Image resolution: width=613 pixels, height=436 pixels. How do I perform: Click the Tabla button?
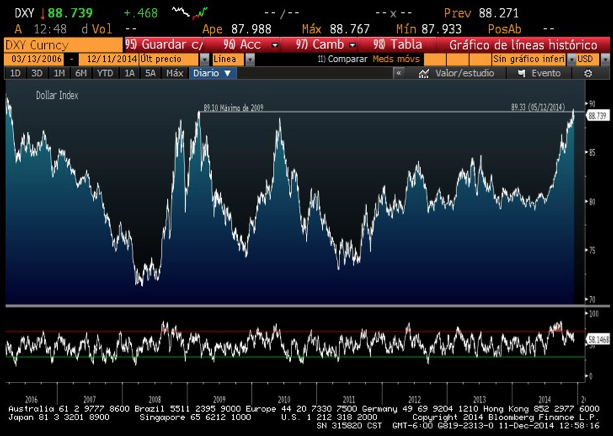pos(397,45)
